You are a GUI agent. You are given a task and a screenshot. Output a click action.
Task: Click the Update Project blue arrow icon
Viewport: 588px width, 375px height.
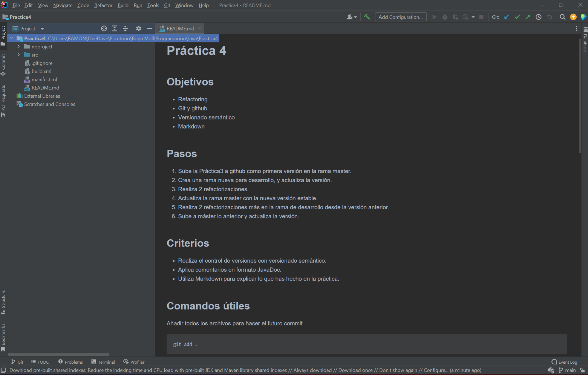click(506, 17)
